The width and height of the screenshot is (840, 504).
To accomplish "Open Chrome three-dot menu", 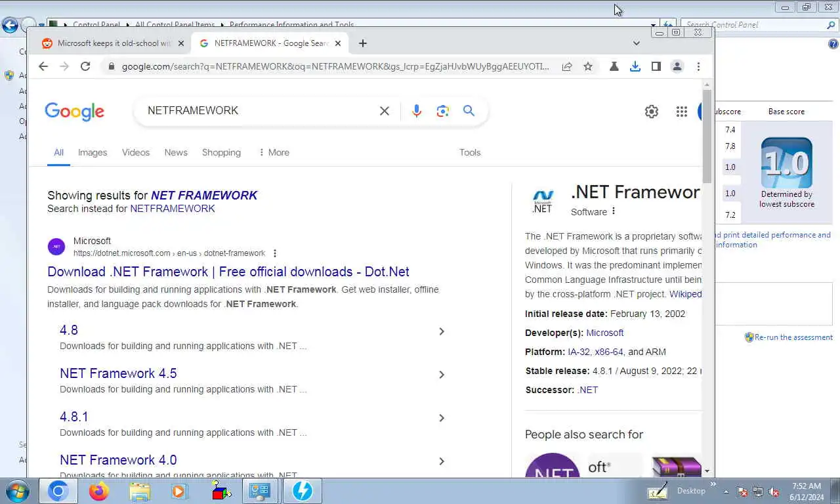I will tap(698, 66).
